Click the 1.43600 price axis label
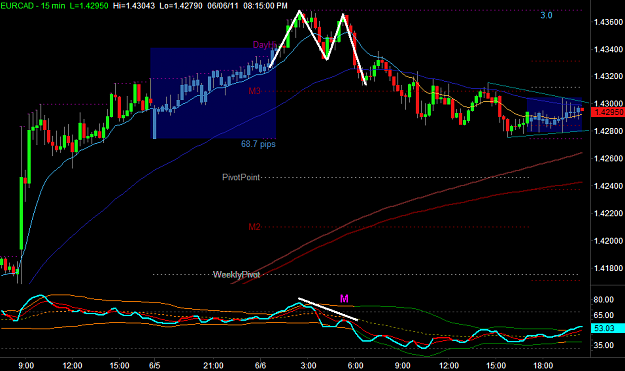 (608, 22)
